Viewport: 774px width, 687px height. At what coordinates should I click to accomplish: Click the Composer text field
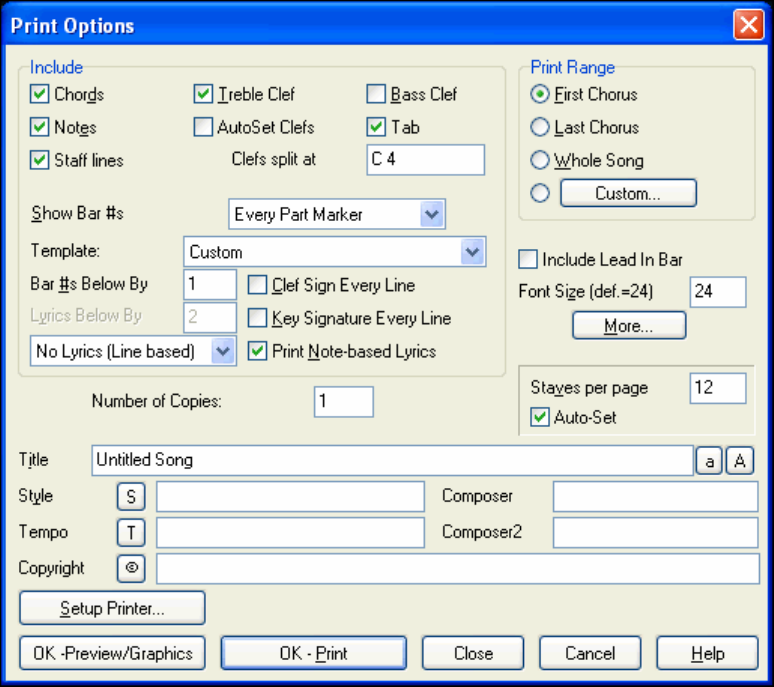(x=656, y=496)
